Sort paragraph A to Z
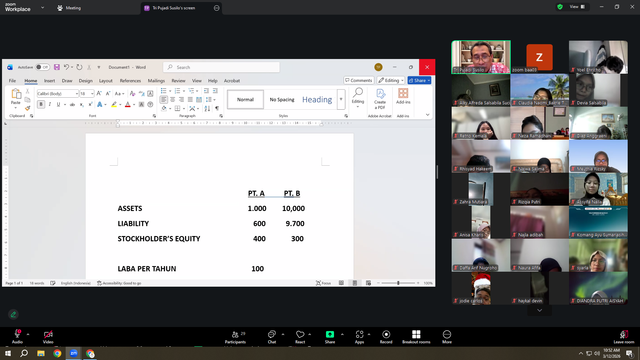Viewport: 640px width, 360px height. pos(207,109)
